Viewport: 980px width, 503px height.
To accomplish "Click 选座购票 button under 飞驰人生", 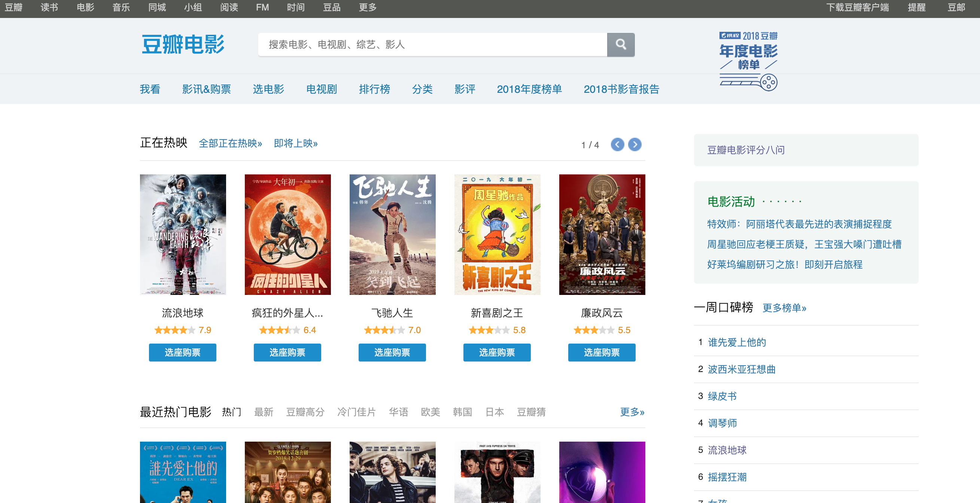I will (x=392, y=352).
